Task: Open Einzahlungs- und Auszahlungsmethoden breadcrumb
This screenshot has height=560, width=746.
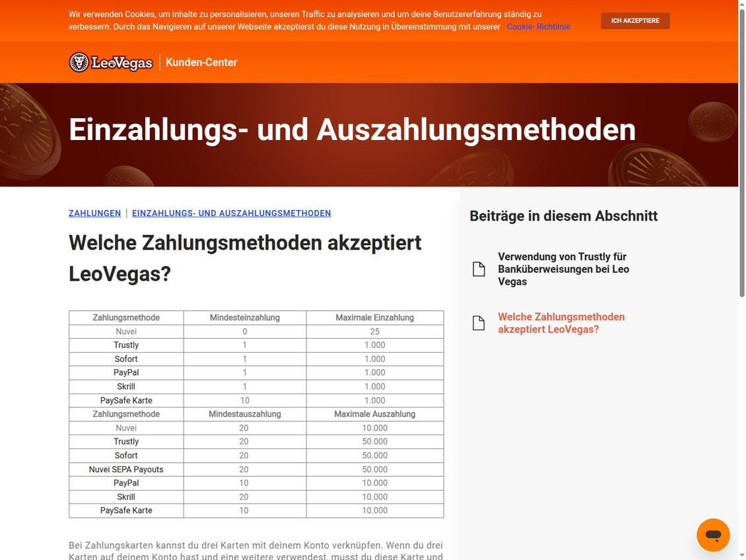Action: pyautogui.click(x=231, y=213)
